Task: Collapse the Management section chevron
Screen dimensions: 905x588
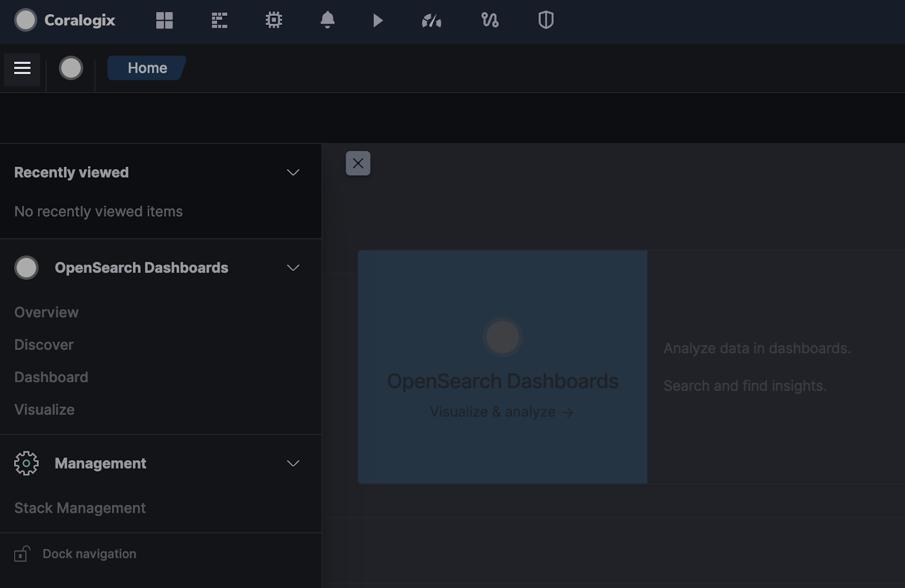Action: pyautogui.click(x=293, y=464)
